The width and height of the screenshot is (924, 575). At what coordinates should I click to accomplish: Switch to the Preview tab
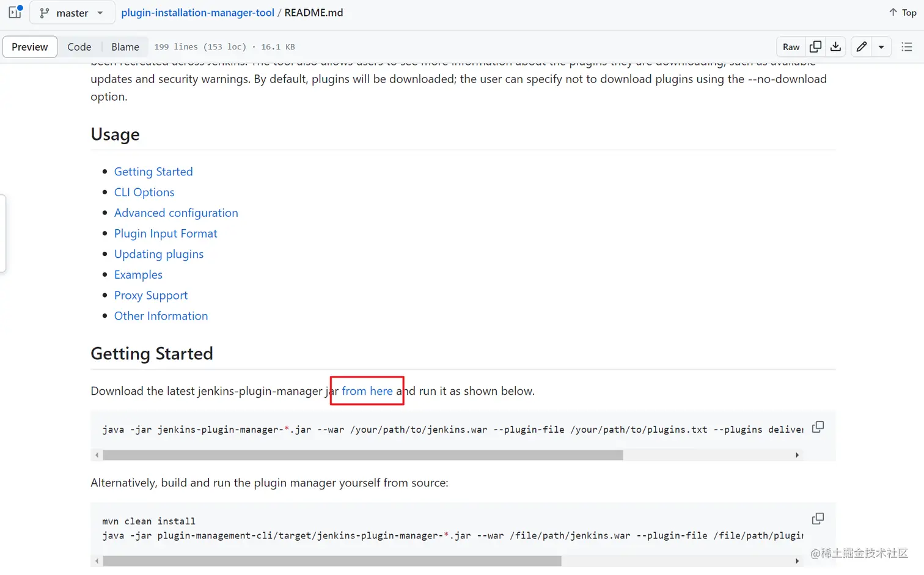point(30,47)
